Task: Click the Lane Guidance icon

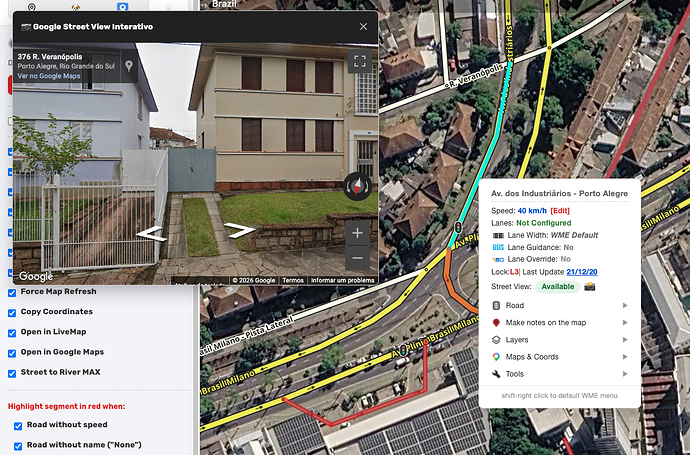Action: pos(498,247)
